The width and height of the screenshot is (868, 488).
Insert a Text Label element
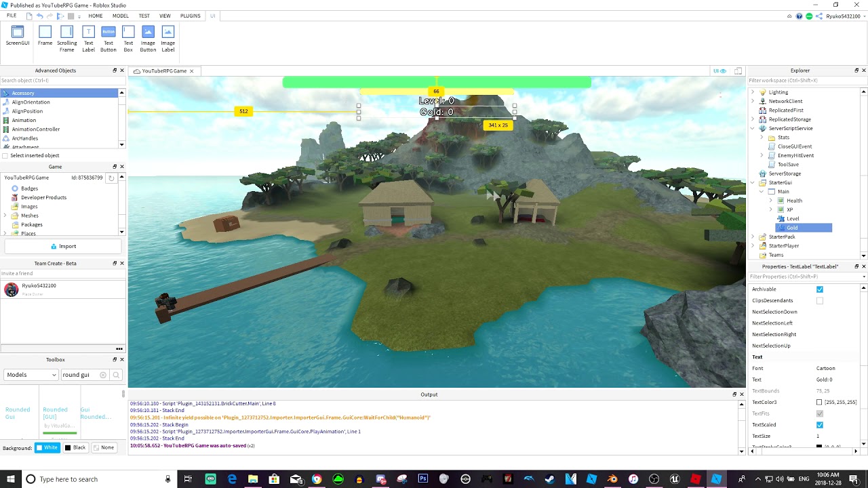pos(88,39)
